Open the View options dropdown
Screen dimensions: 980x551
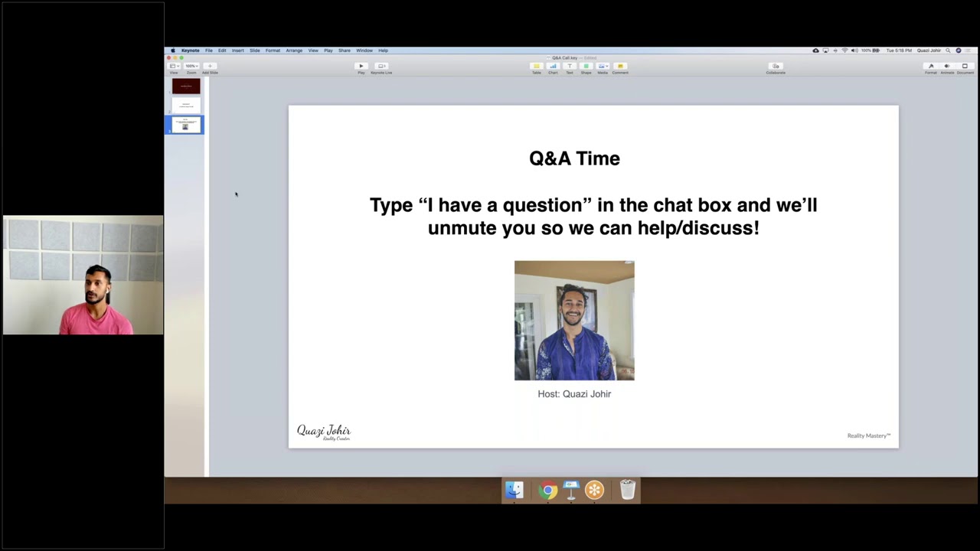click(175, 66)
